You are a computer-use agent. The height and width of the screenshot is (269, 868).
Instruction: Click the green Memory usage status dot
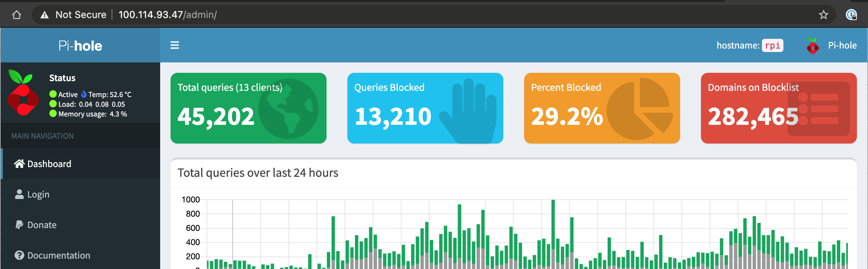point(53,113)
